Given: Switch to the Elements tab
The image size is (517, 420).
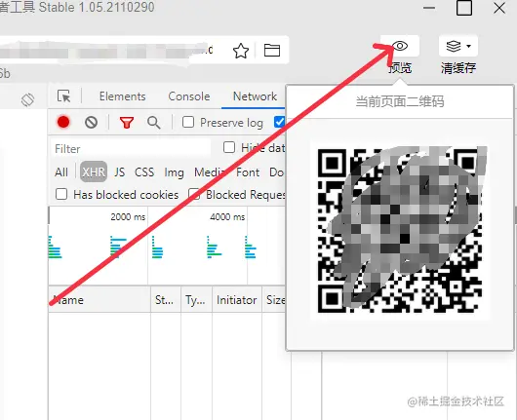Looking at the screenshot, I should [122, 96].
